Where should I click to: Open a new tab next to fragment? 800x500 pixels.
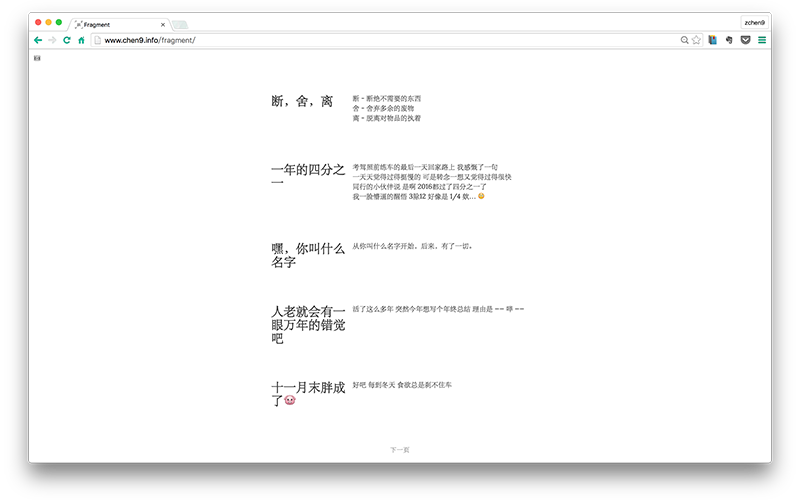180,24
